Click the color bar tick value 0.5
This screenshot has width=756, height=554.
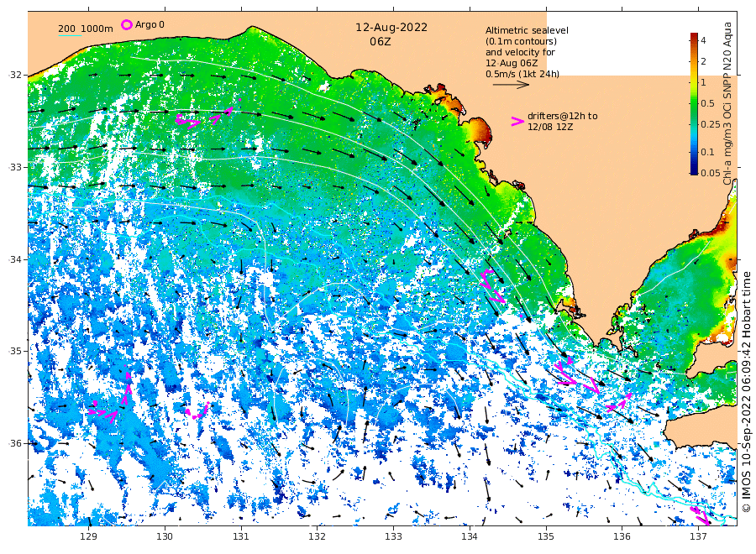coord(707,103)
